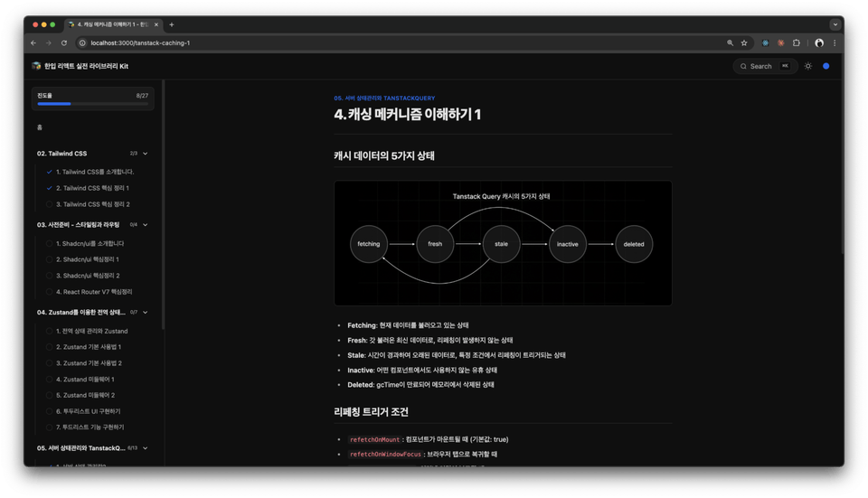The image size is (868, 498).
Task: Click the 'deleted' node in the diagram
Action: pyautogui.click(x=634, y=244)
